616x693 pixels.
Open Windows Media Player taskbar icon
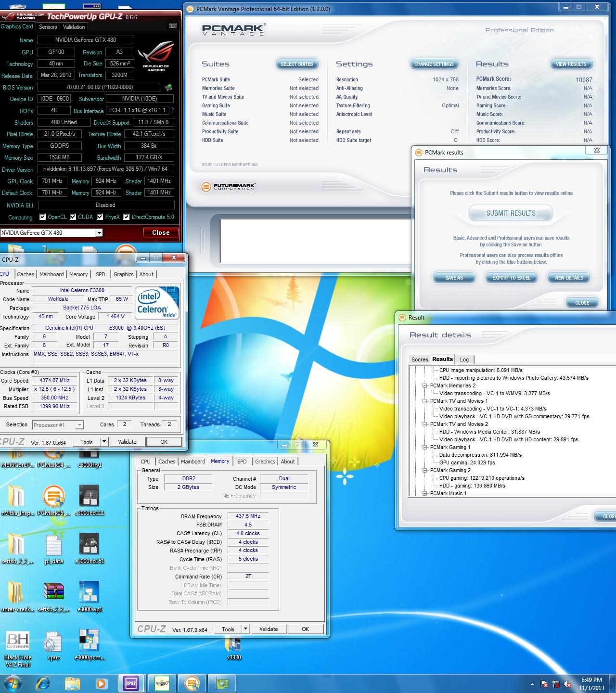click(x=102, y=683)
